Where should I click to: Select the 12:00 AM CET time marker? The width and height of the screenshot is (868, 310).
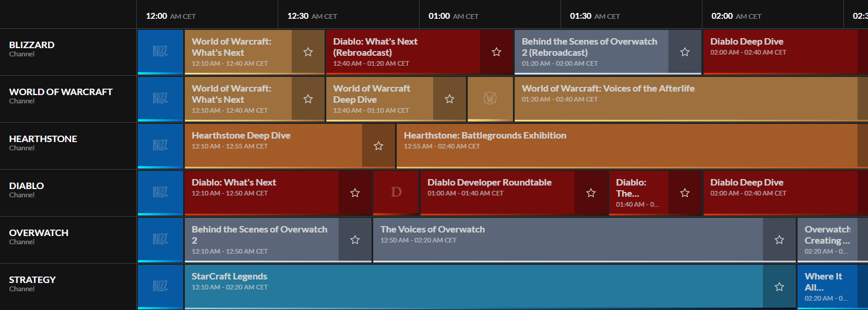pos(171,16)
